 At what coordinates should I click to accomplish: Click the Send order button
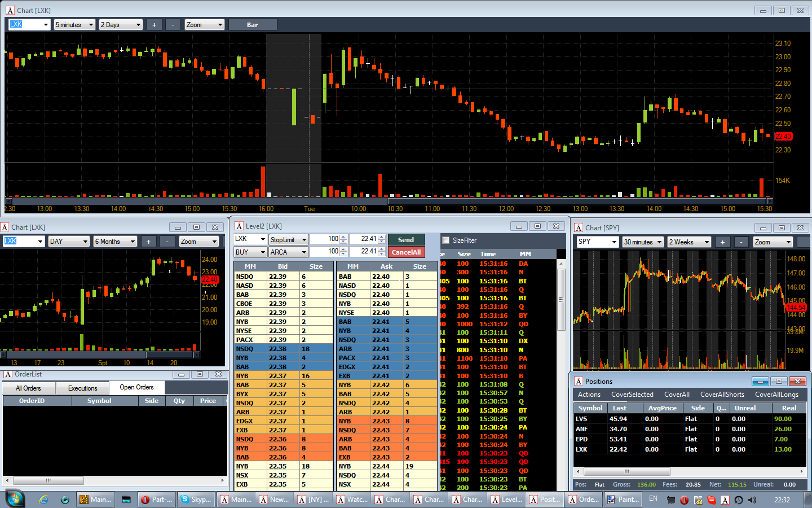[406, 240]
